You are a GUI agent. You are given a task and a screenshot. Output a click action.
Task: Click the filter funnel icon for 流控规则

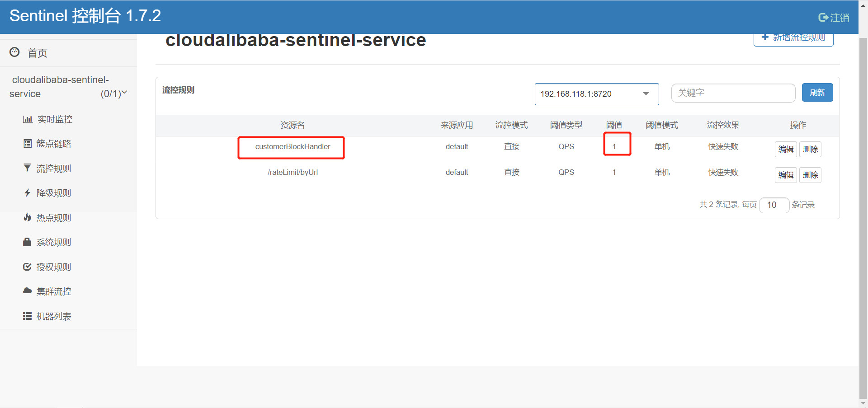pyautogui.click(x=28, y=168)
